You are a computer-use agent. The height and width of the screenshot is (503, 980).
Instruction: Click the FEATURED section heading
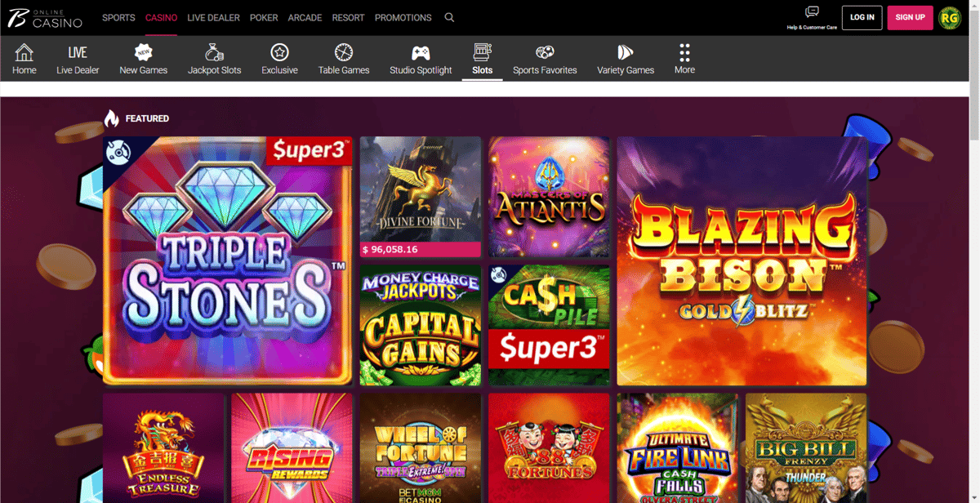[147, 118]
